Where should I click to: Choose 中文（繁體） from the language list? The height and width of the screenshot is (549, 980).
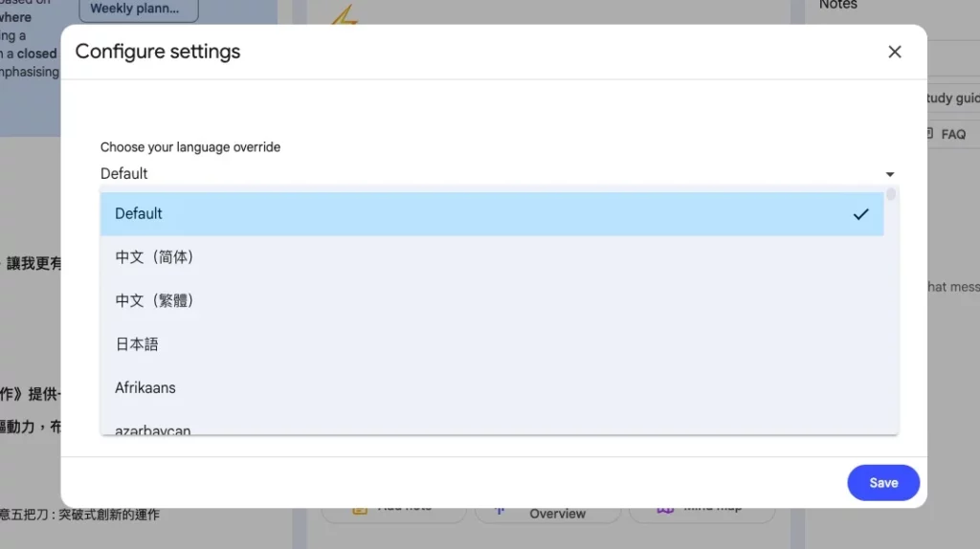pos(155,300)
